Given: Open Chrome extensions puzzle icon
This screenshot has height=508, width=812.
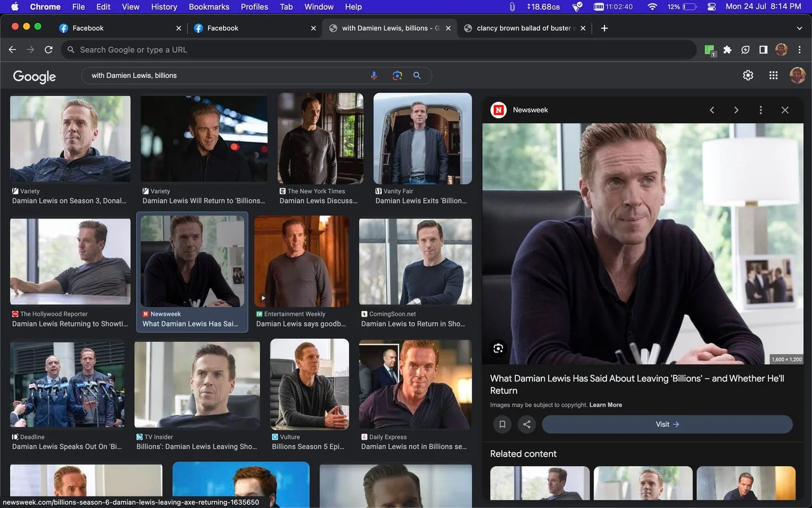Looking at the screenshot, I should (x=727, y=50).
